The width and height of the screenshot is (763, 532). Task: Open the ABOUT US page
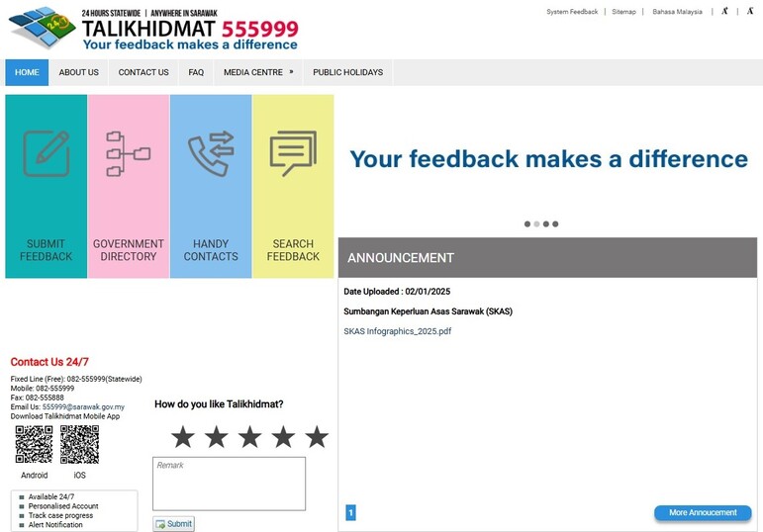79,72
